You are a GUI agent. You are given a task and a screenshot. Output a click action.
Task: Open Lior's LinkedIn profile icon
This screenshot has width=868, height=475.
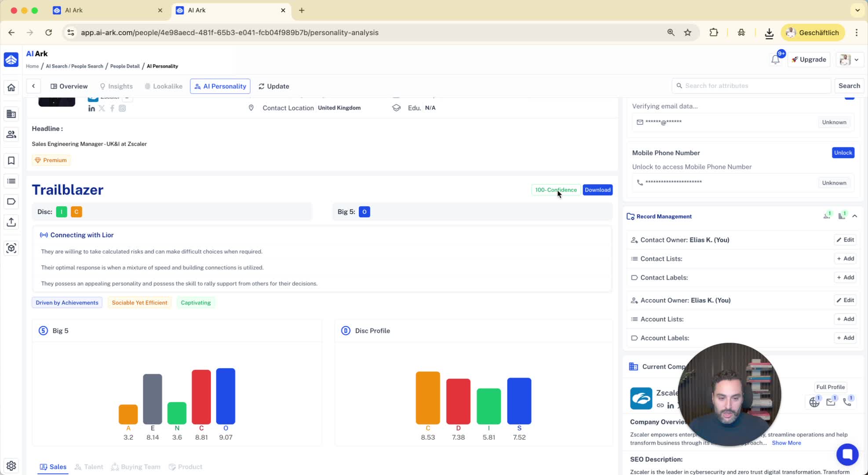click(x=91, y=108)
